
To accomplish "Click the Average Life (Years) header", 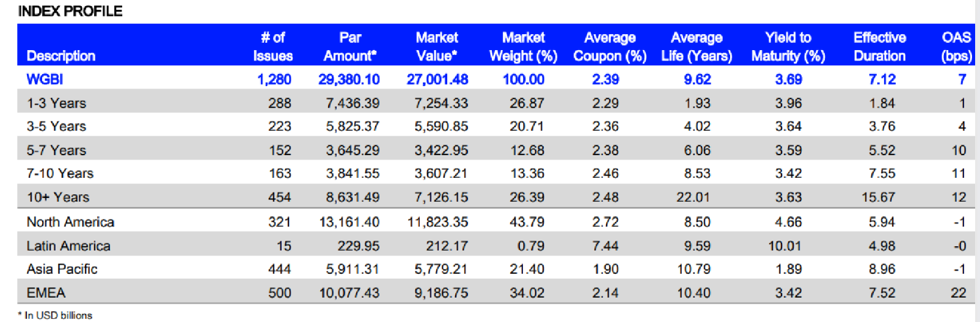I will coord(697,46).
